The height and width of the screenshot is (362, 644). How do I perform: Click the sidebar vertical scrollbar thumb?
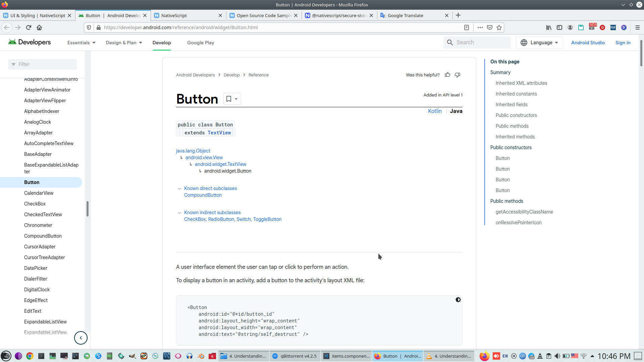pos(88,209)
